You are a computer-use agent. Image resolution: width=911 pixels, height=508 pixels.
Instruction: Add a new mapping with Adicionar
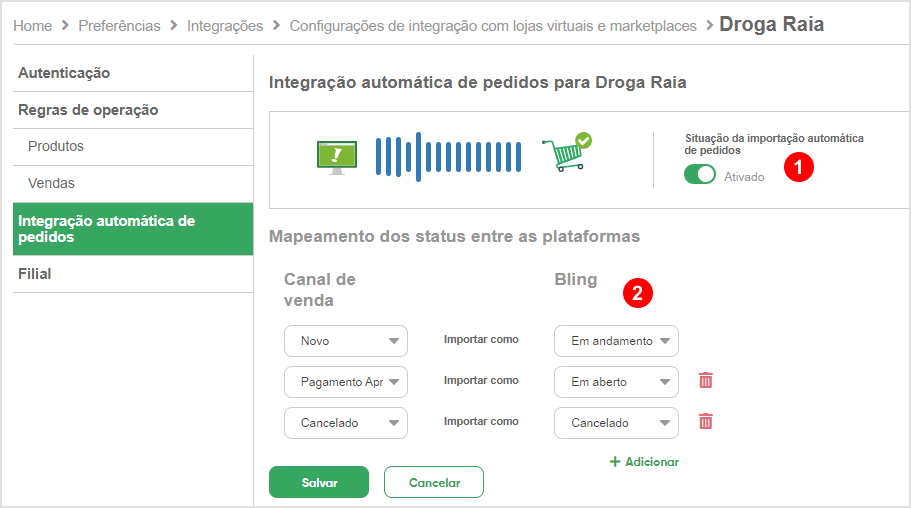pos(644,462)
